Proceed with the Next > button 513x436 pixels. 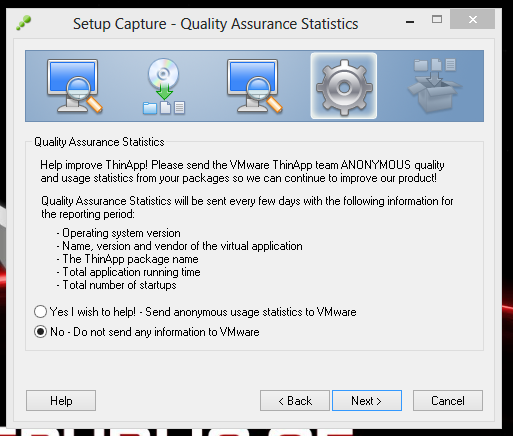point(367,401)
